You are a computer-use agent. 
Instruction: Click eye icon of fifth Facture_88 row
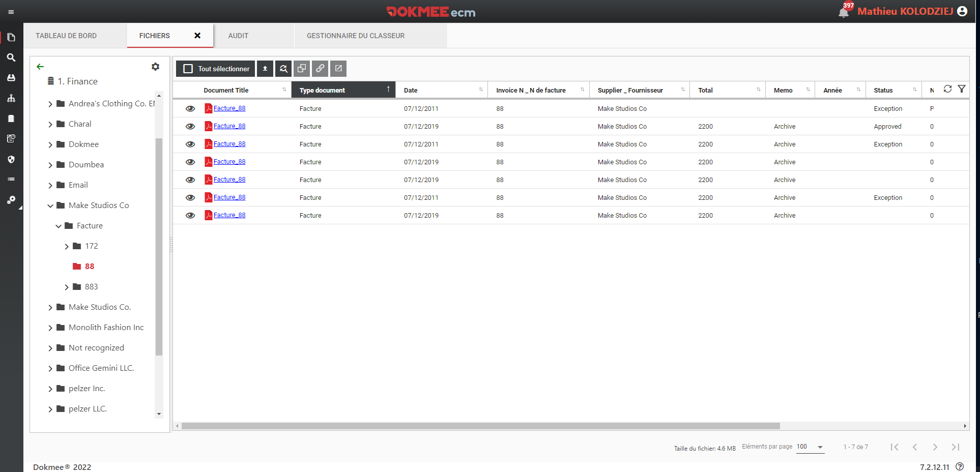(190, 180)
